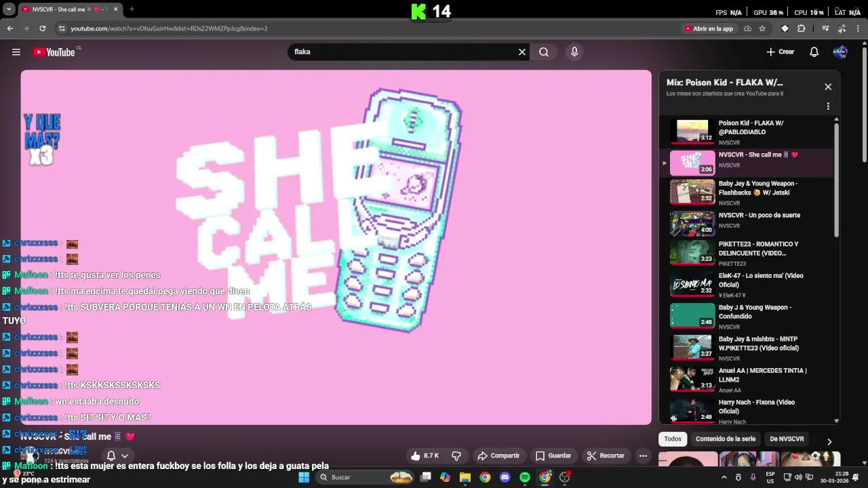Toggle the channel notification bell dropdown

coord(117,456)
